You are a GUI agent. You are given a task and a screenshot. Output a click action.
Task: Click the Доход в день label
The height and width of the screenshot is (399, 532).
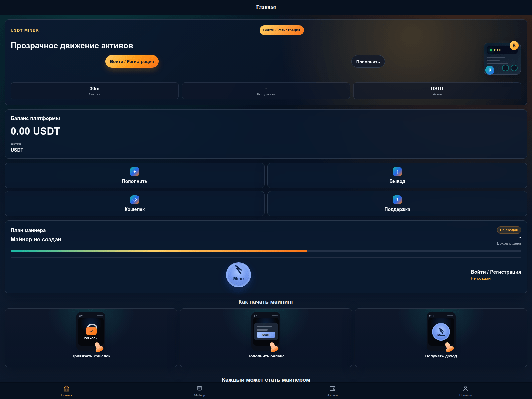coord(509,243)
